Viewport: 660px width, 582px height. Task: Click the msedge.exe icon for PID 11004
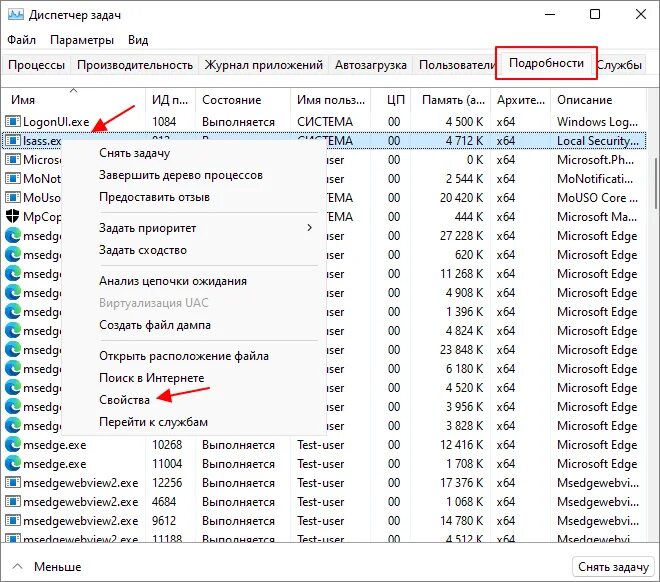(x=13, y=463)
